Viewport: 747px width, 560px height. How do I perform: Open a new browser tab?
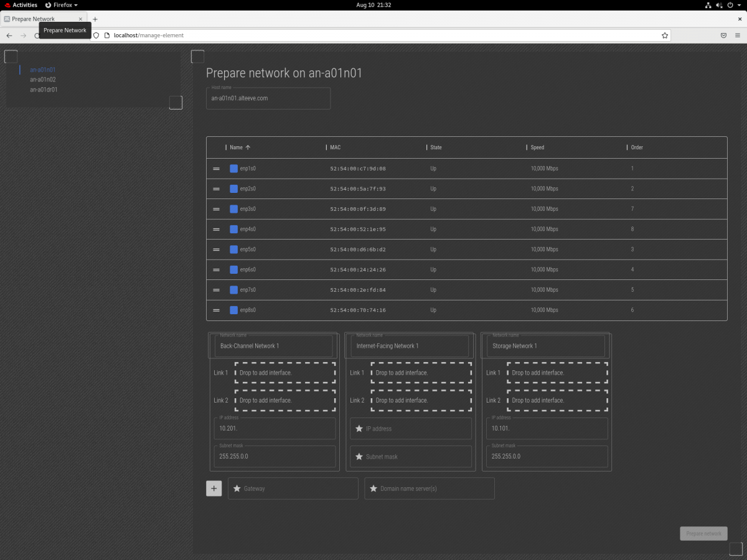[x=95, y=19]
